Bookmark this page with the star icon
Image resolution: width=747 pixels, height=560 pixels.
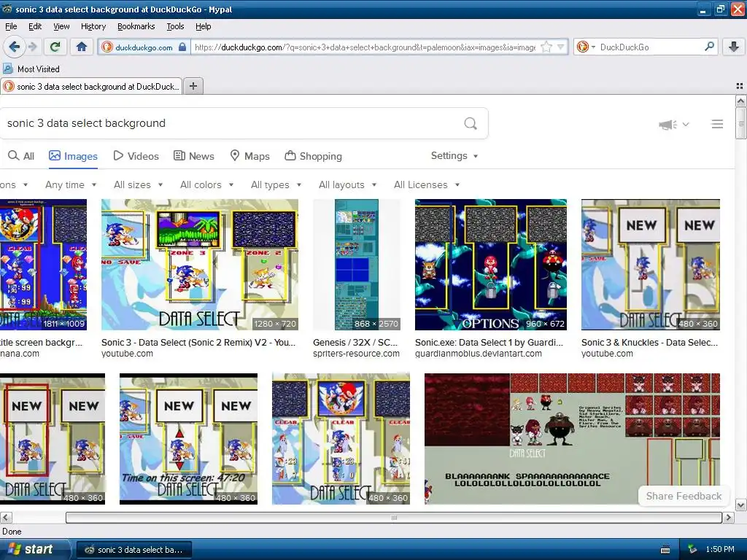pos(547,47)
